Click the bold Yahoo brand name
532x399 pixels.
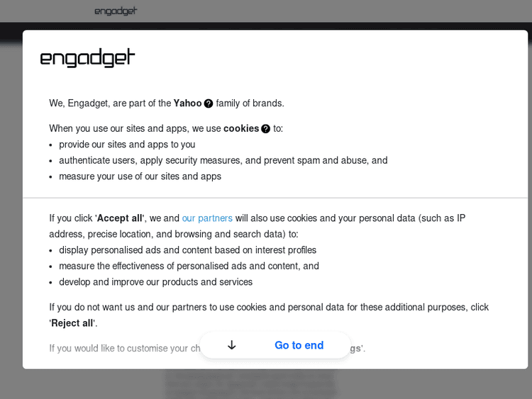(187, 103)
